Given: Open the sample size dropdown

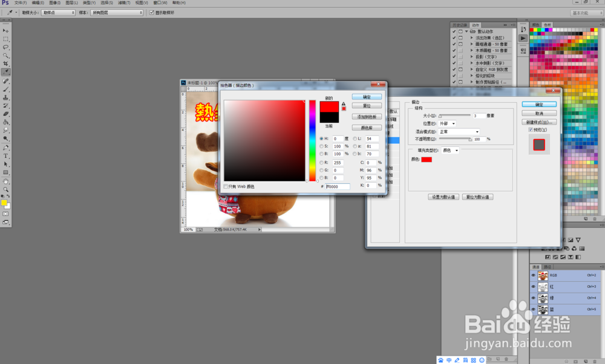Looking at the screenshot, I should tap(58, 13).
